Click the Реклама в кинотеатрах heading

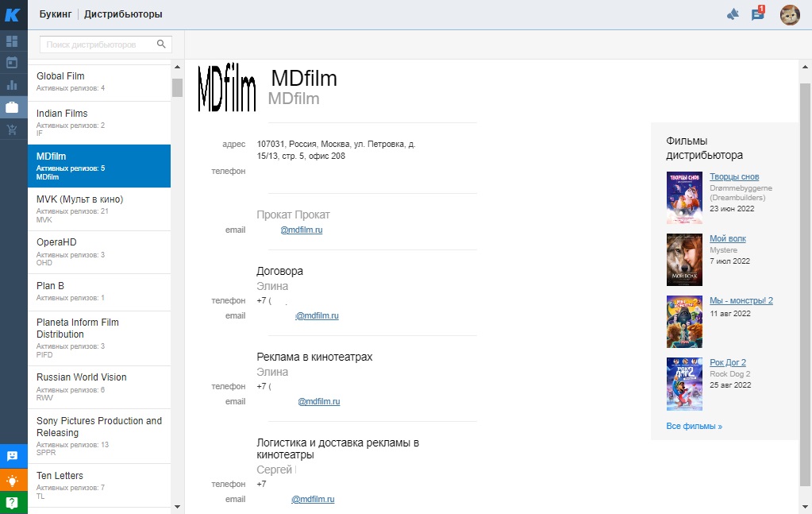coord(314,357)
